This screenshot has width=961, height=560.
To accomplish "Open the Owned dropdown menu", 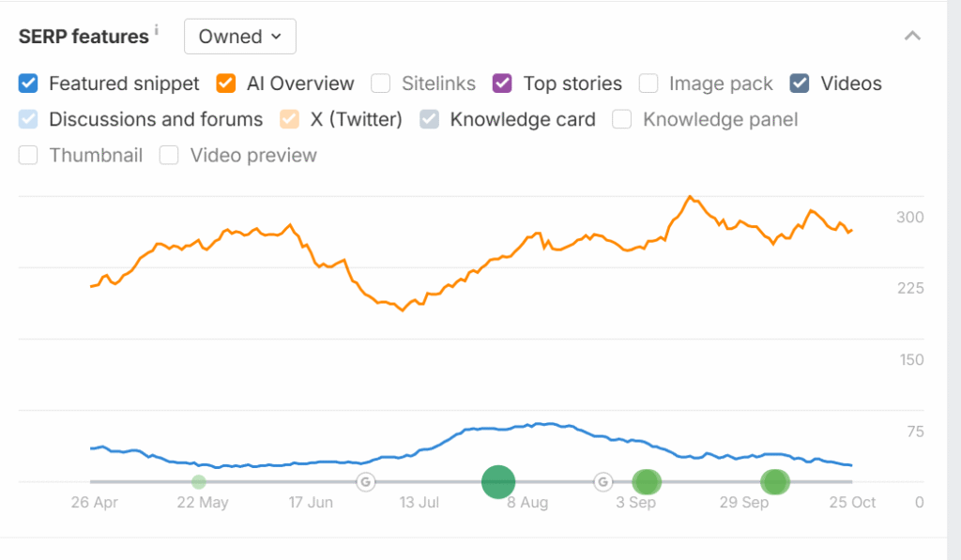I will coord(240,37).
